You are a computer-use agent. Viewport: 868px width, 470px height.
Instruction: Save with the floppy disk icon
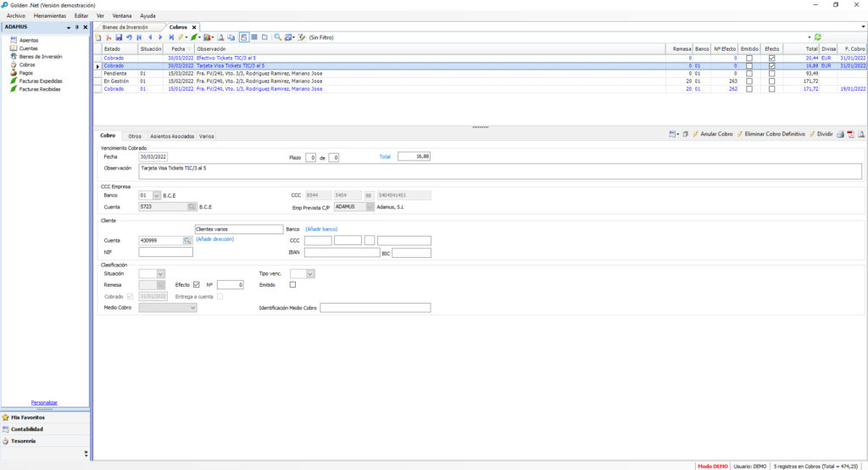119,37
